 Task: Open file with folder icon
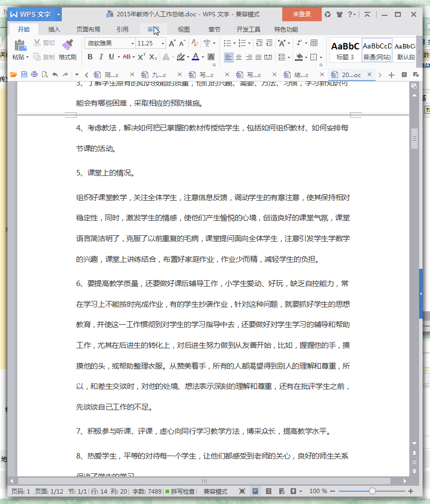tap(13, 75)
